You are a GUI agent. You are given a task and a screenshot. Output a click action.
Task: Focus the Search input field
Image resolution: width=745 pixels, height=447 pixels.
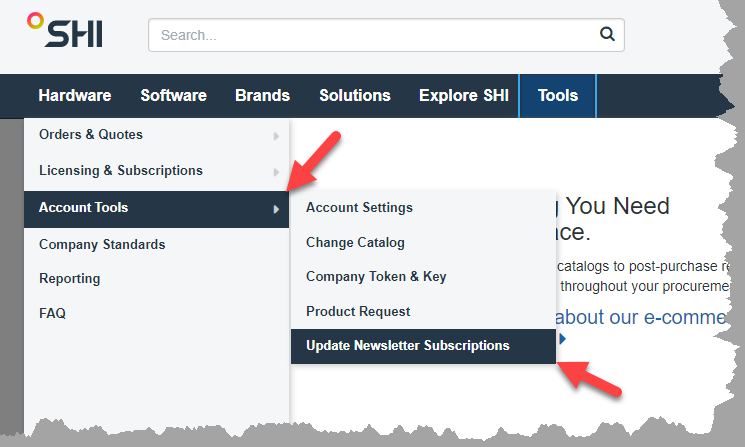tap(386, 35)
